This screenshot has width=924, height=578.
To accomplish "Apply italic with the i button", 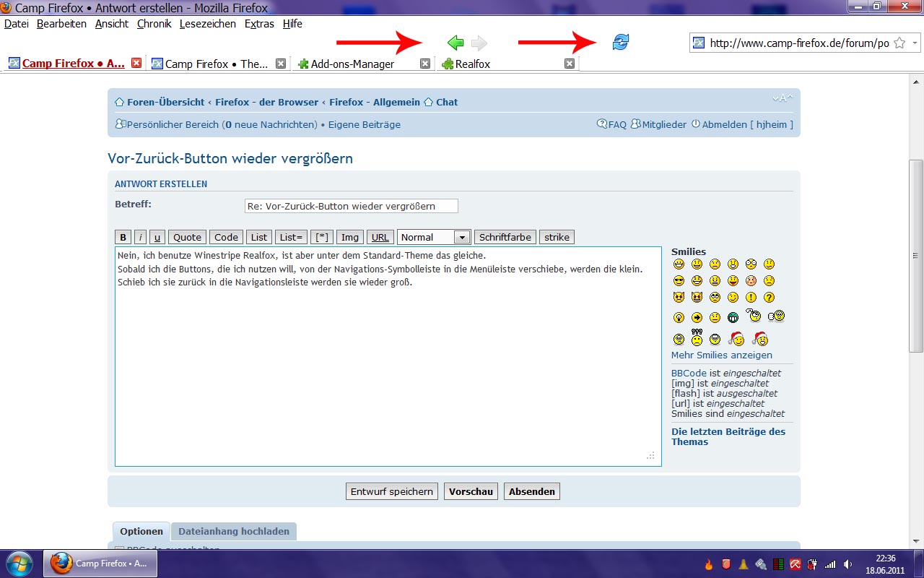I will tap(141, 237).
